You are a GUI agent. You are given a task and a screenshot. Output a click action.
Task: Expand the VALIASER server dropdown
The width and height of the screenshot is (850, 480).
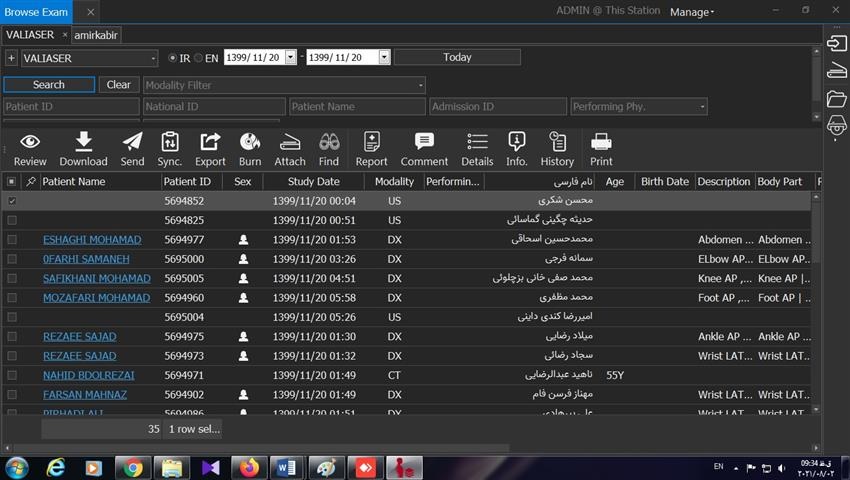point(152,58)
